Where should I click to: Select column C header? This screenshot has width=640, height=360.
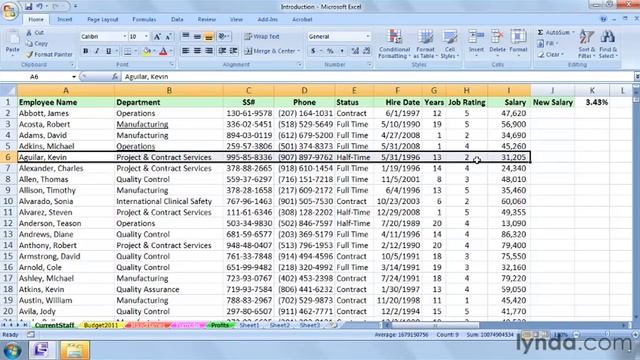248,91
